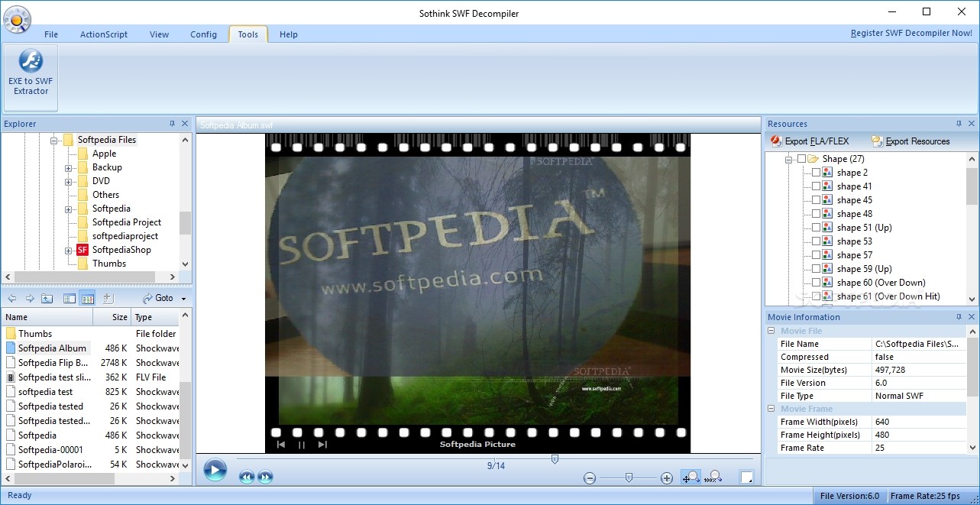Step back to previous frame
Screen dimensions: 980x505
click(246, 477)
